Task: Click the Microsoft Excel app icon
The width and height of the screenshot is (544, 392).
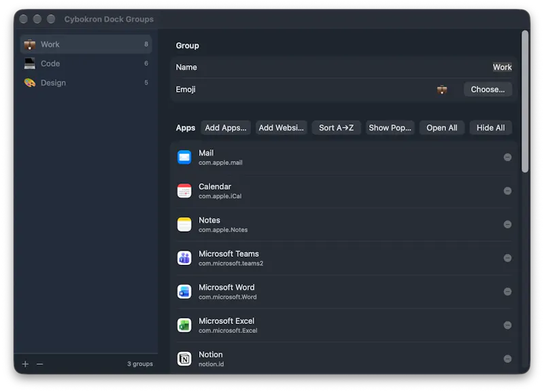Action: pos(184,325)
